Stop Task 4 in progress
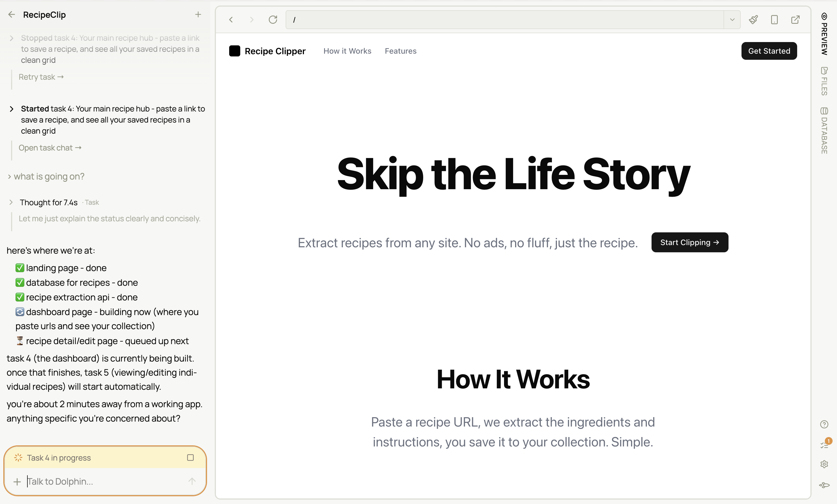 (190, 458)
